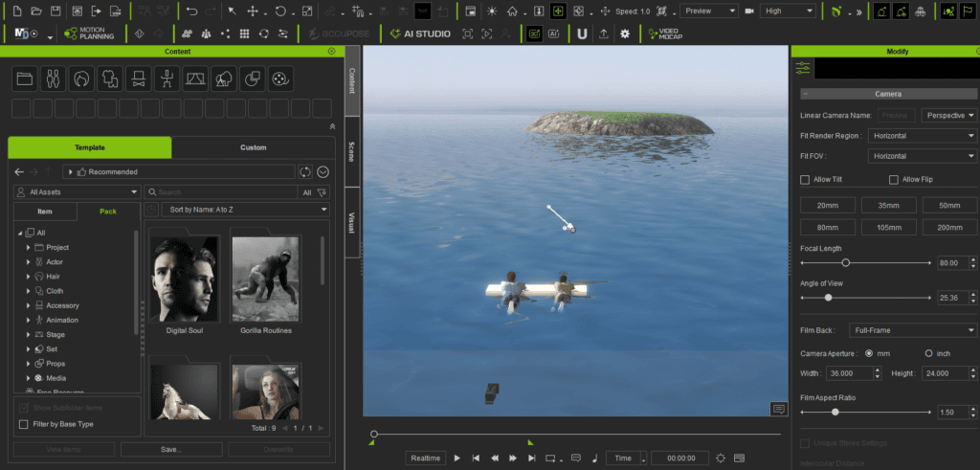The image size is (980, 470).
Task: Click the AccuPose toolbar button
Action: [x=340, y=34]
